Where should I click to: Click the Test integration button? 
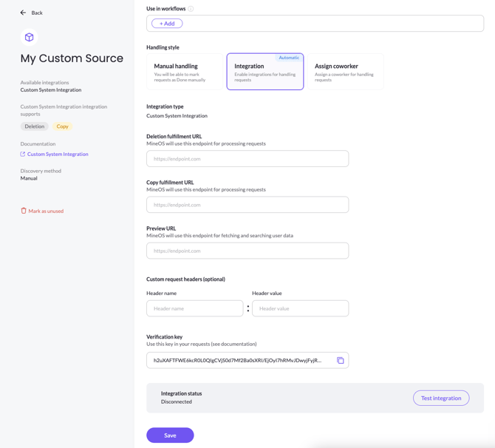click(x=441, y=398)
